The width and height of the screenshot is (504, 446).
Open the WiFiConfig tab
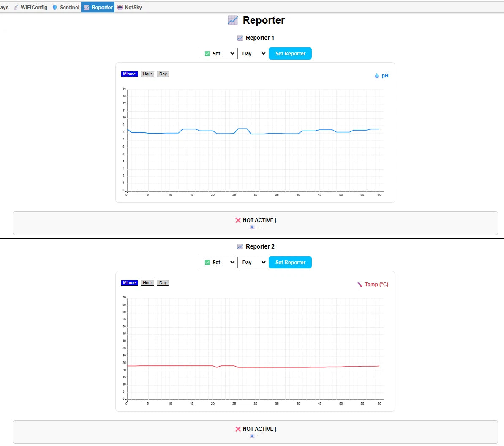click(30, 7)
